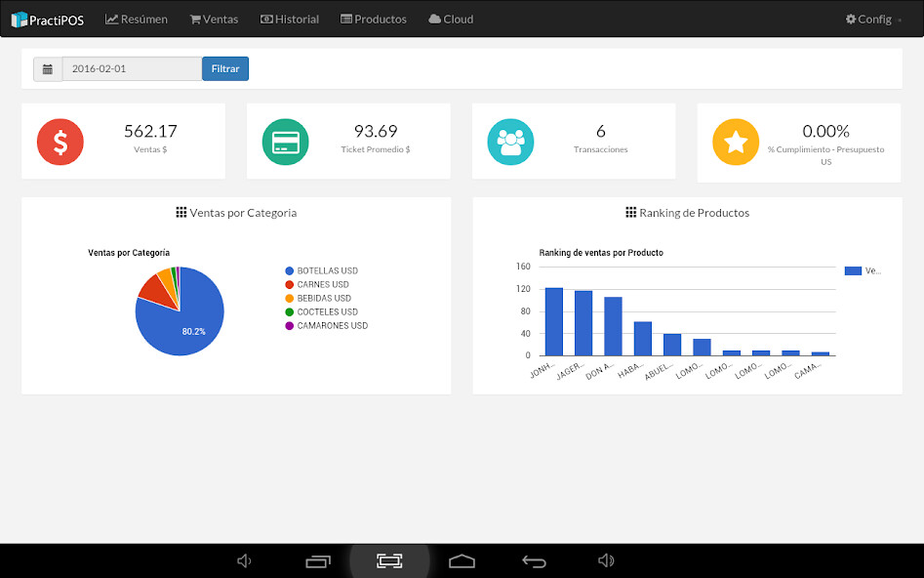Viewport: 924px width, 578px height.
Task: Click the PractiPOS brand link
Action: (47, 19)
